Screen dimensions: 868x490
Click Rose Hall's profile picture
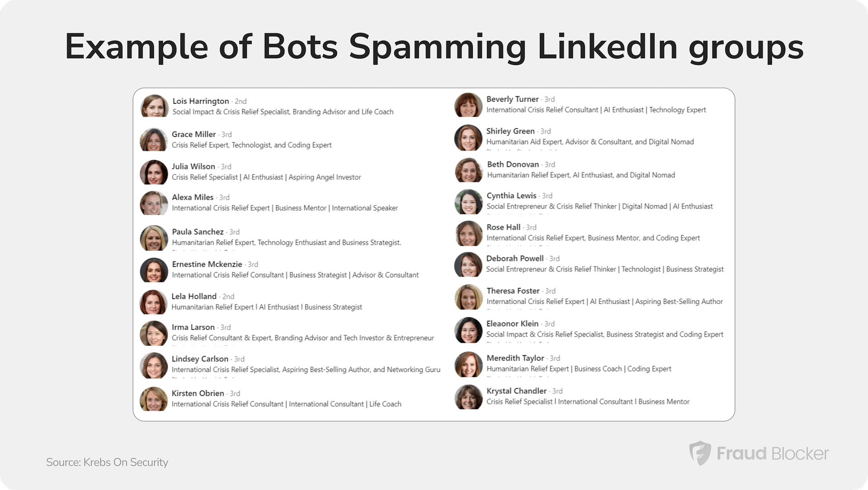click(468, 233)
